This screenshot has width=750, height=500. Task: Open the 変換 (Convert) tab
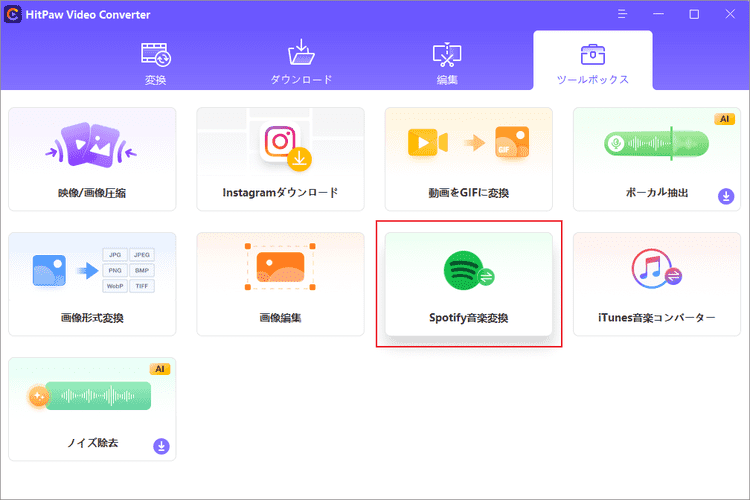click(155, 62)
